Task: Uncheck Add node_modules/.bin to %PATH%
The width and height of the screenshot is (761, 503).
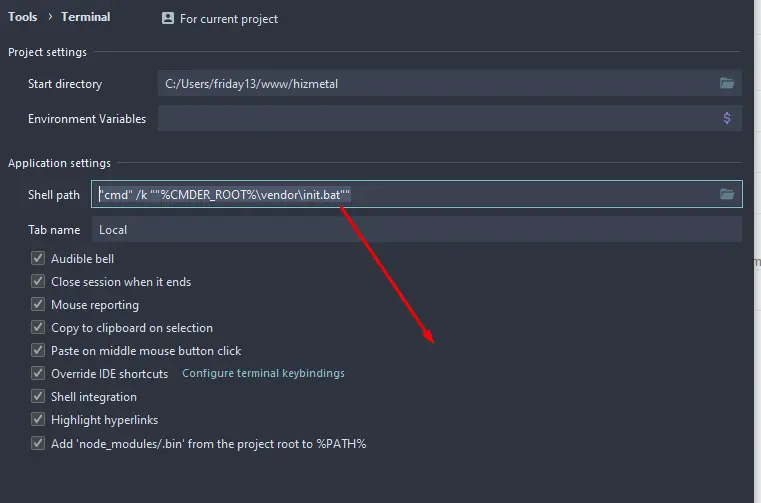Action: click(38, 443)
